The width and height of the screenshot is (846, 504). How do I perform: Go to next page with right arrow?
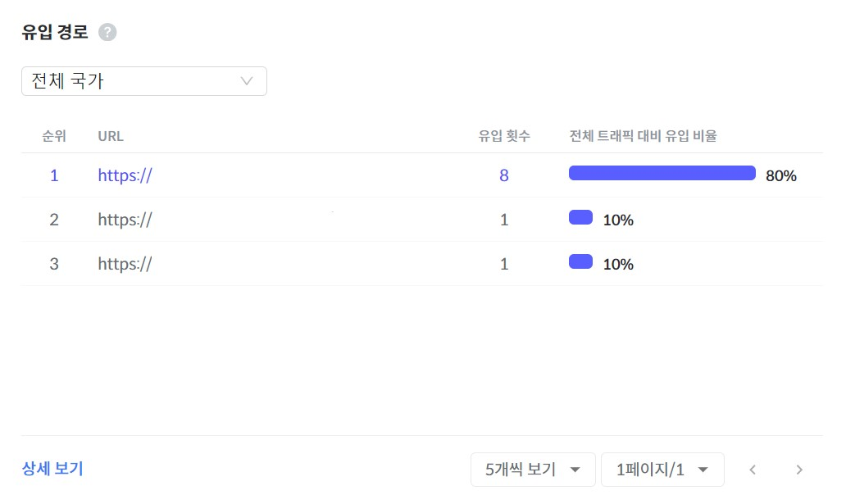(x=799, y=470)
